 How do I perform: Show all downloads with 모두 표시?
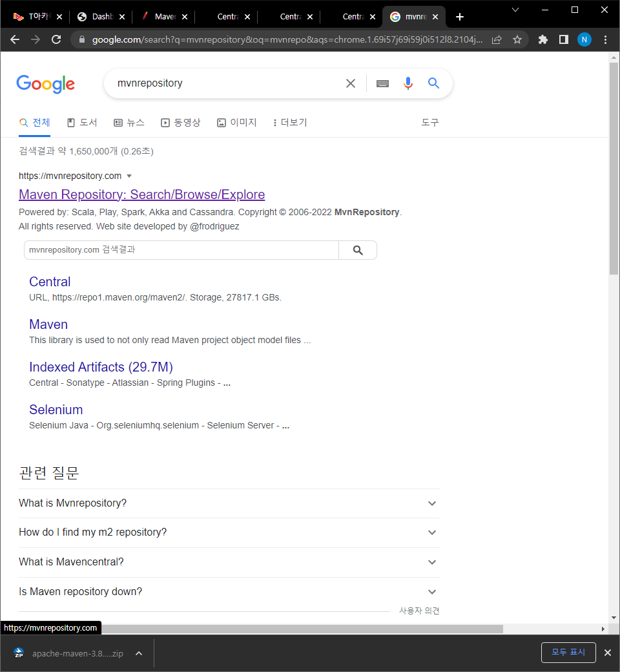(x=568, y=652)
